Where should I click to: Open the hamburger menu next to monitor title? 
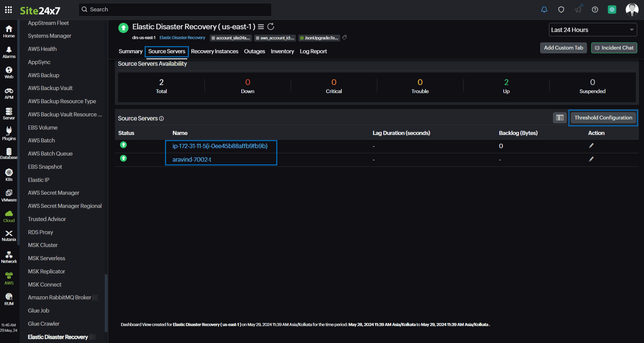pyautogui.click(x=261, y=27)
